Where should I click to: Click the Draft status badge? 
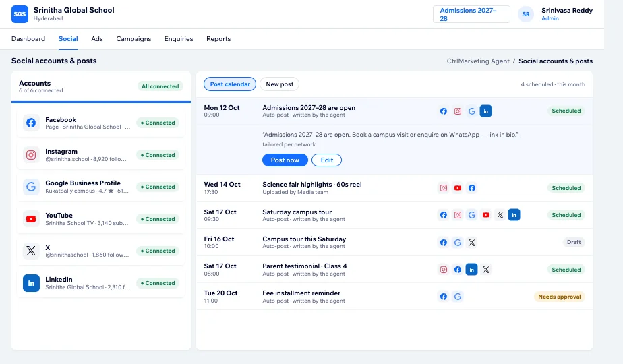574,242
